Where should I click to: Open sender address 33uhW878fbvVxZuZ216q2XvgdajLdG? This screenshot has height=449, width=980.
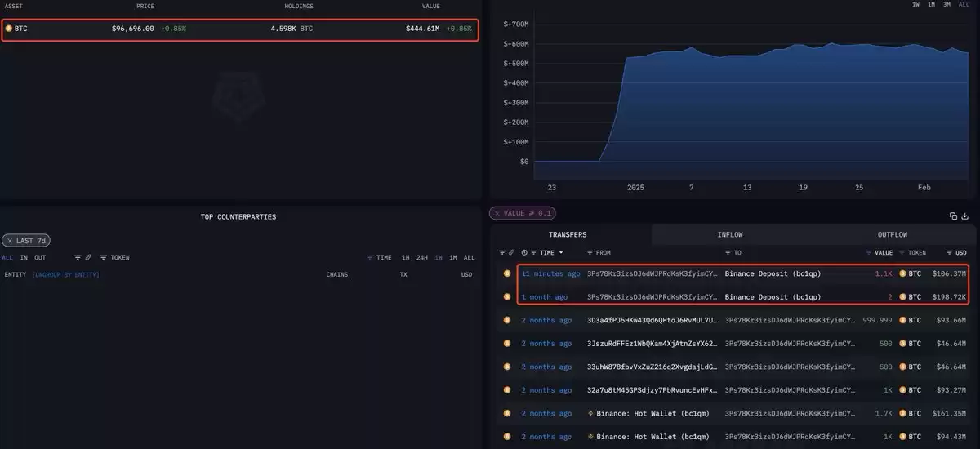point(653,367)
